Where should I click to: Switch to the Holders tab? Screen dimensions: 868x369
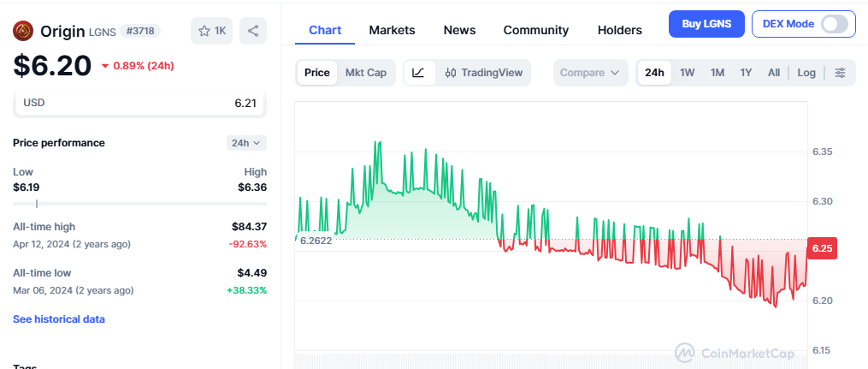coord(619,30)
